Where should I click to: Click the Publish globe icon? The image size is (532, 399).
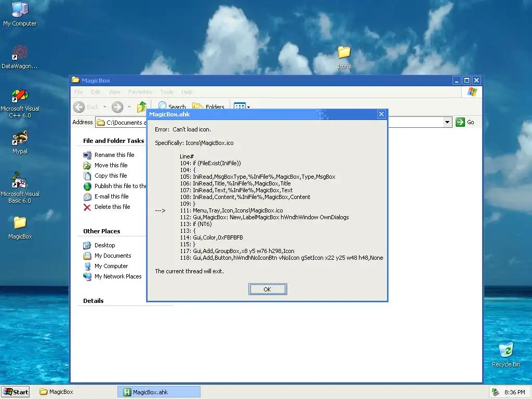pos(87,187)
